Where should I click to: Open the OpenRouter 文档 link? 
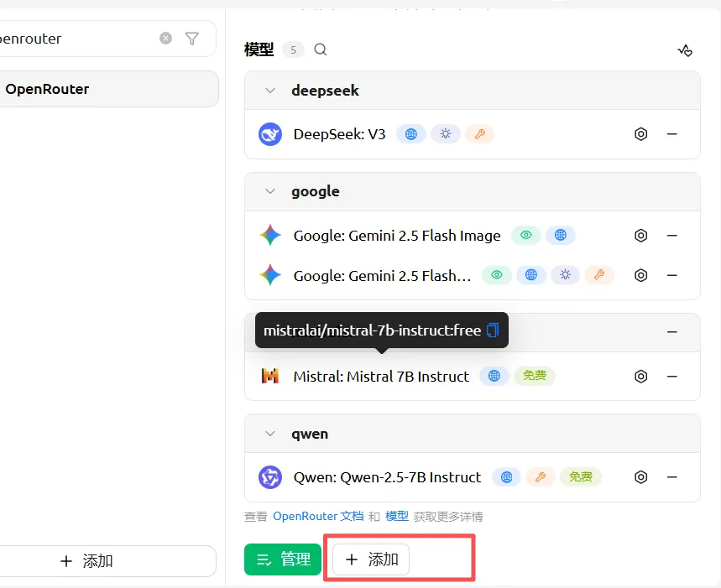tap(318, 517)
